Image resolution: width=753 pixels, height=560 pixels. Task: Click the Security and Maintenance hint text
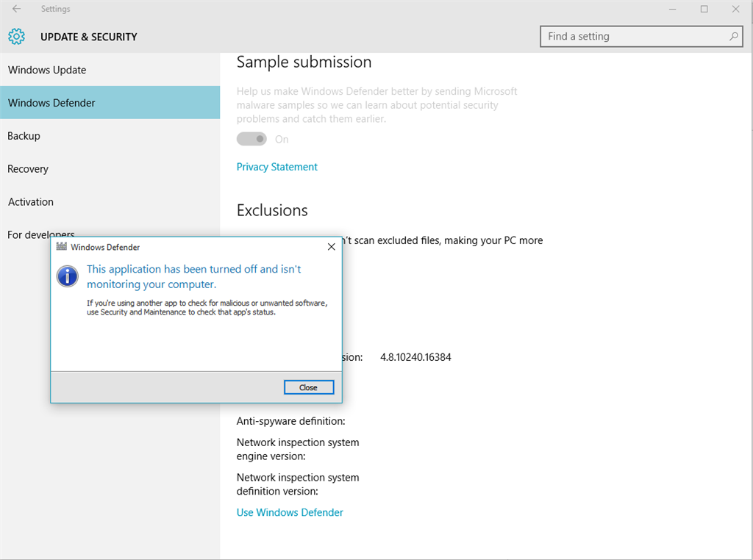(207, 308)
